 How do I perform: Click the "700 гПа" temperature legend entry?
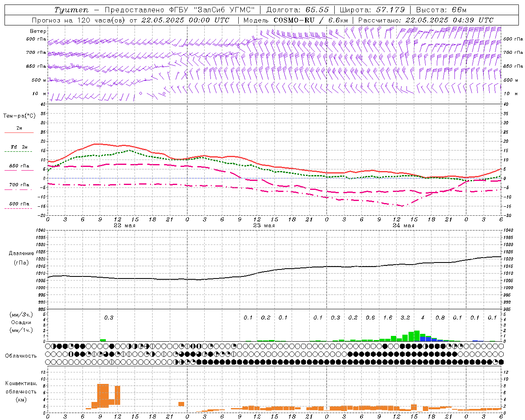(x=19, y=185)
